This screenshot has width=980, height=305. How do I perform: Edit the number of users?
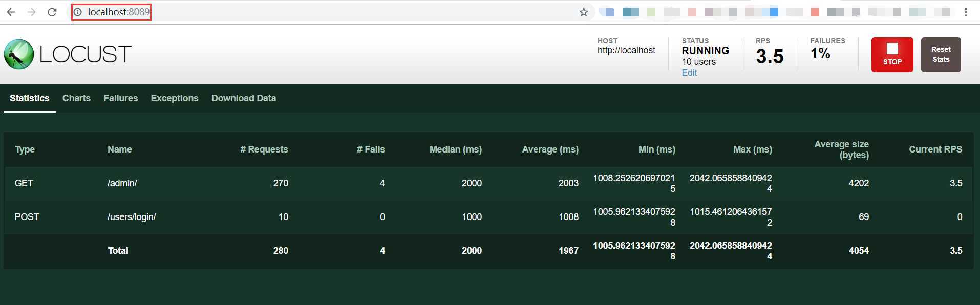coord(689,73)
